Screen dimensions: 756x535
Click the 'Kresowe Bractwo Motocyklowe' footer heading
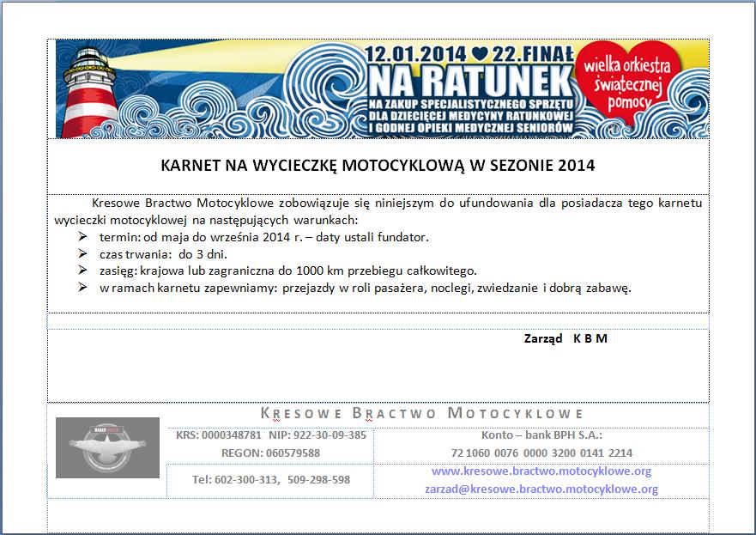coord(421,413)
